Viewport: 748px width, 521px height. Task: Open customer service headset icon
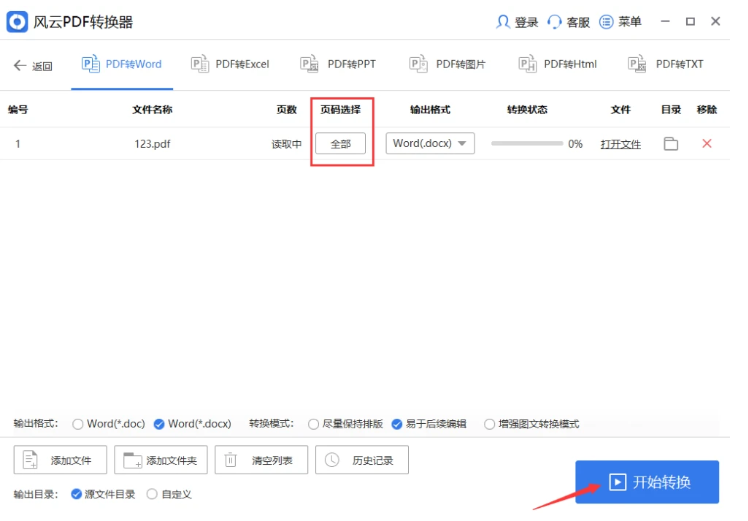[554, 22]
